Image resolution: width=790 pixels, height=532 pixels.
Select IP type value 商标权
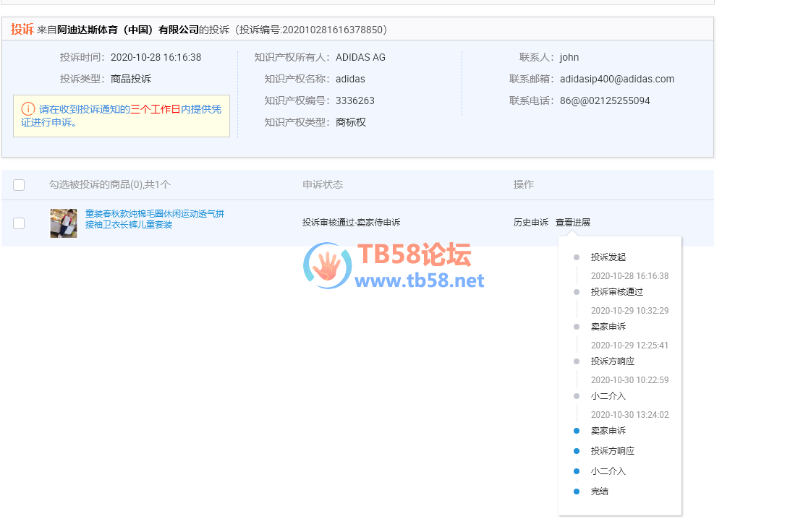pos(351,122)
